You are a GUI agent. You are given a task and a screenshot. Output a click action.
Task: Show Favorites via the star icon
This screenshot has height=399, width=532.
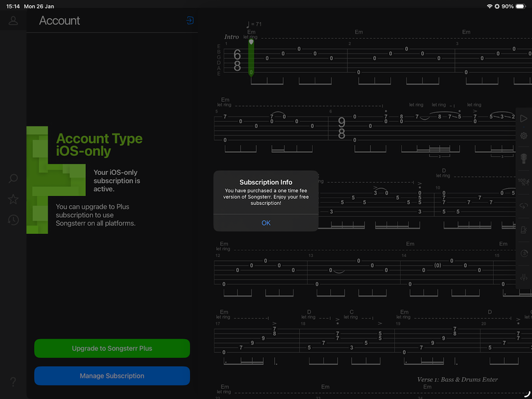click(x=13, y=199)
